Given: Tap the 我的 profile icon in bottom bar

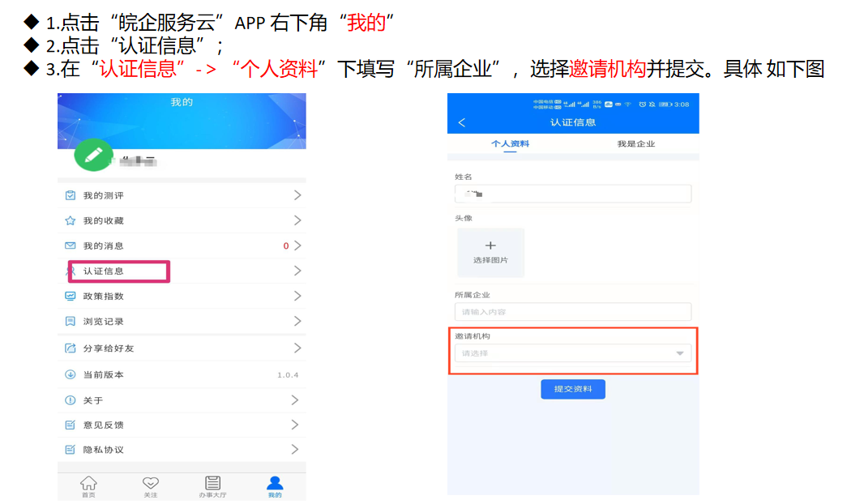Looking at the screenshot, I should 275,485.
